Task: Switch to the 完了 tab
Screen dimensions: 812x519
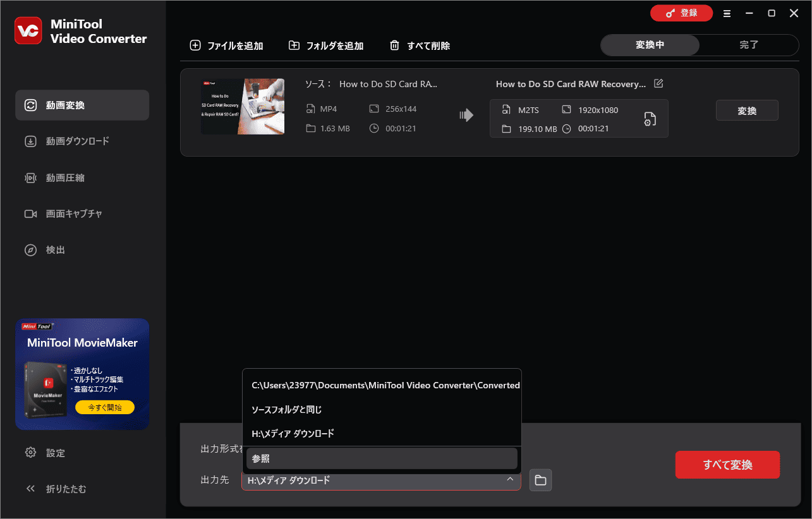Action: (x=749, y=45)
